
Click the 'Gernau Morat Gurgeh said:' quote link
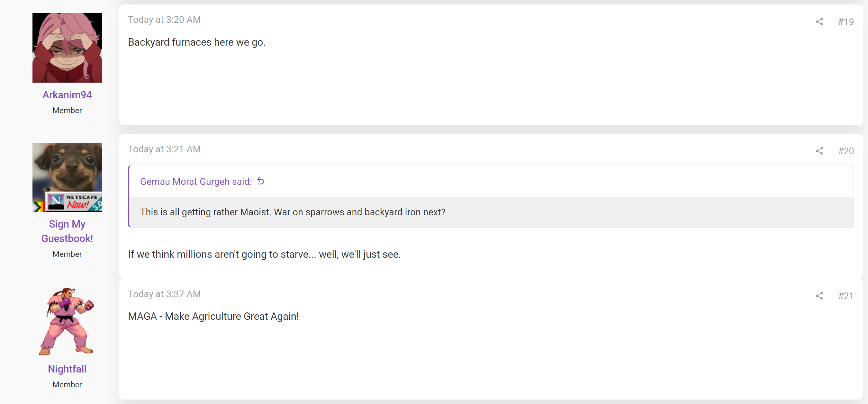point(196,182)
